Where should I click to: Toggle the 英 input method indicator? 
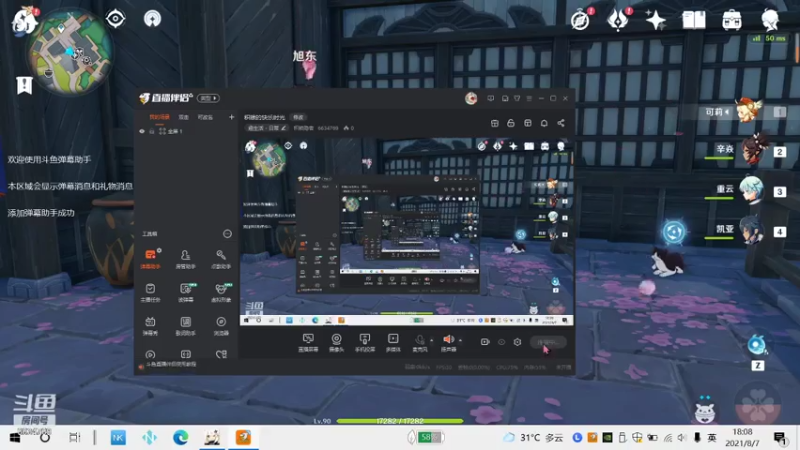712,437
